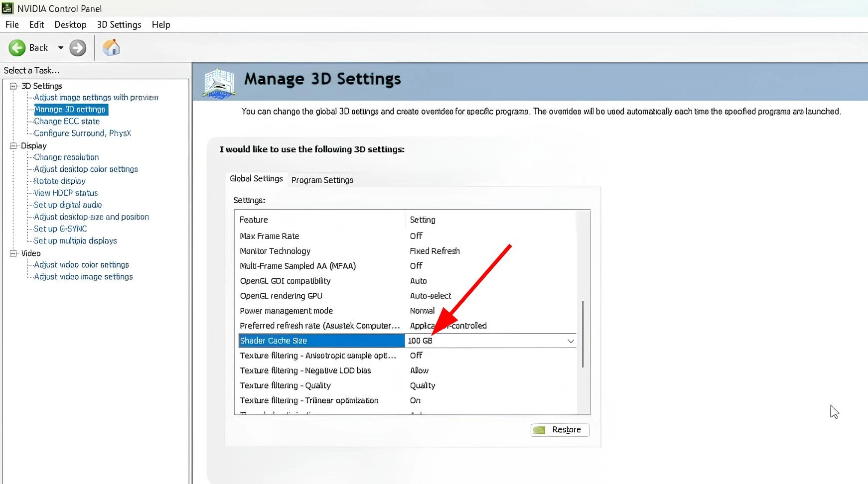
Task: Open Set up G-SYNC
Action: point(60,229)
